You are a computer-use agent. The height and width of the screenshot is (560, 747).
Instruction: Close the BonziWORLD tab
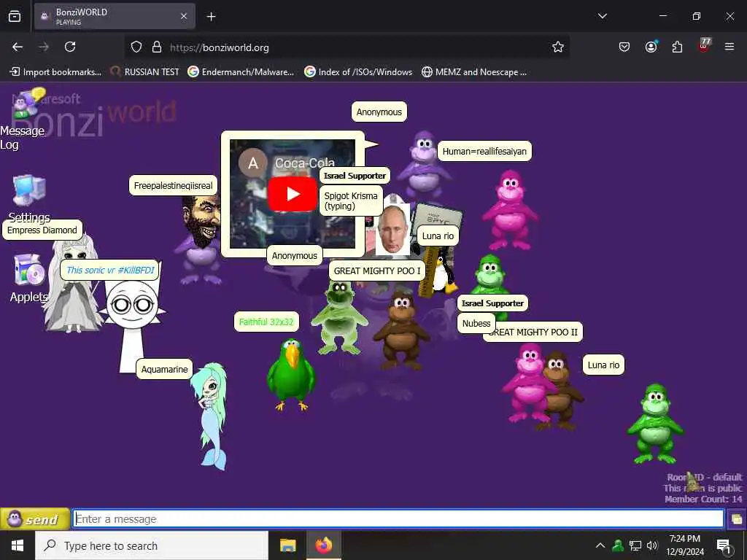tap(184, 17)
